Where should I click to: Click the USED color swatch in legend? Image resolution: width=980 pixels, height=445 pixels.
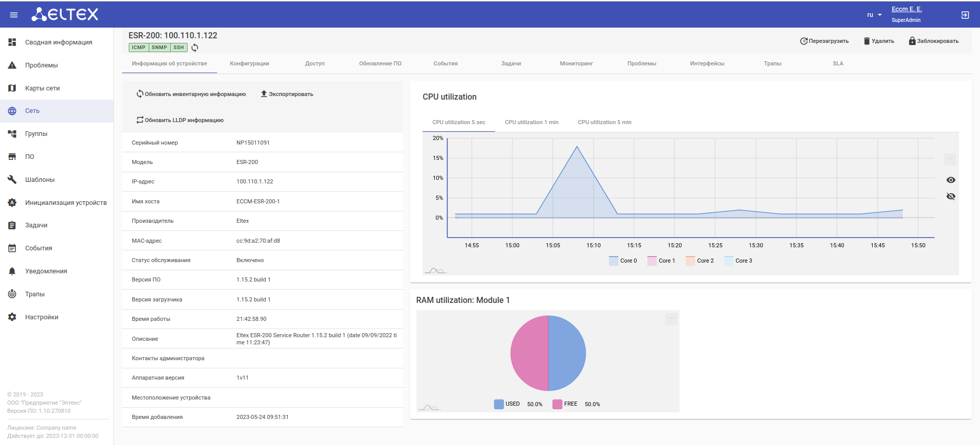pos(499,404)
